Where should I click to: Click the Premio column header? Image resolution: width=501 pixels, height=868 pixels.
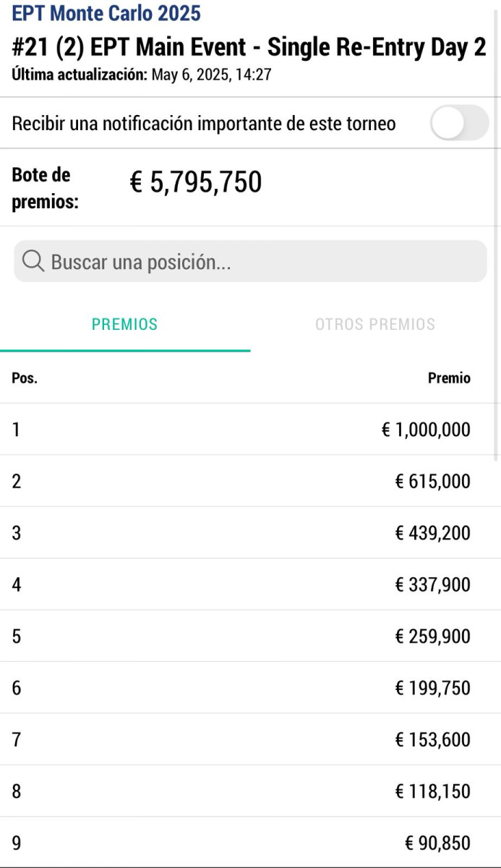point(449,378)
